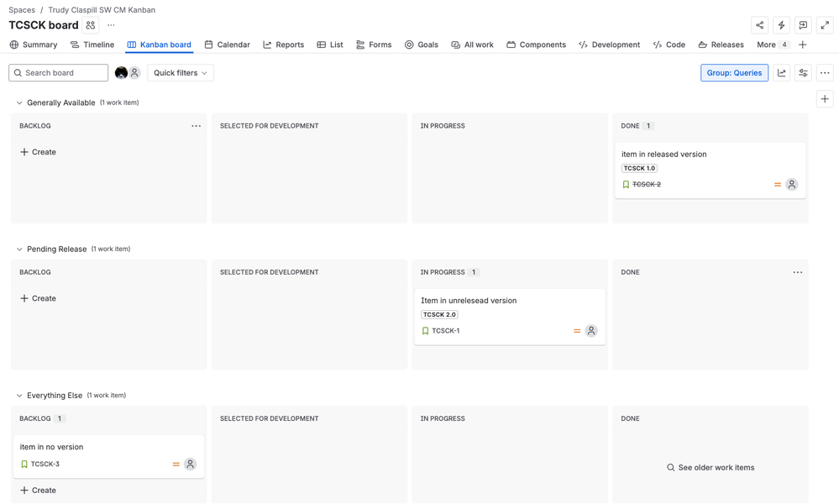Collapse Everything Else swimlane
839x504 pixels.
coord(19,396)
